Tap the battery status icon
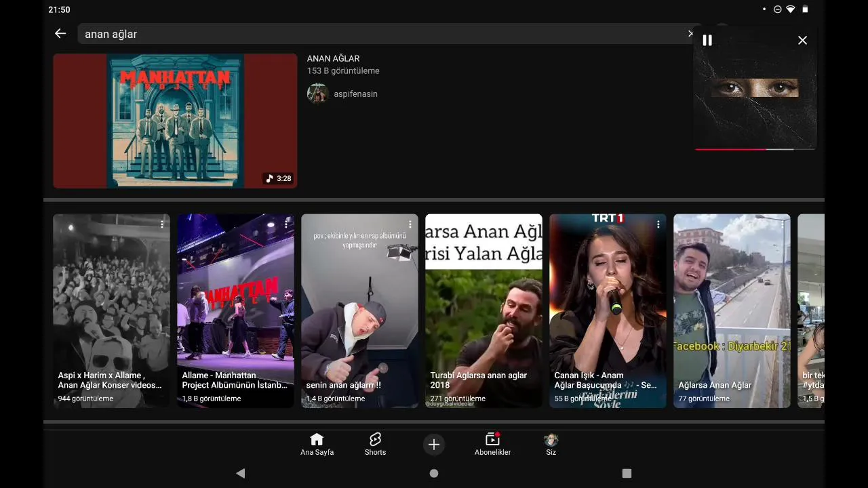 pyautogui.click(x=805, y=9)
